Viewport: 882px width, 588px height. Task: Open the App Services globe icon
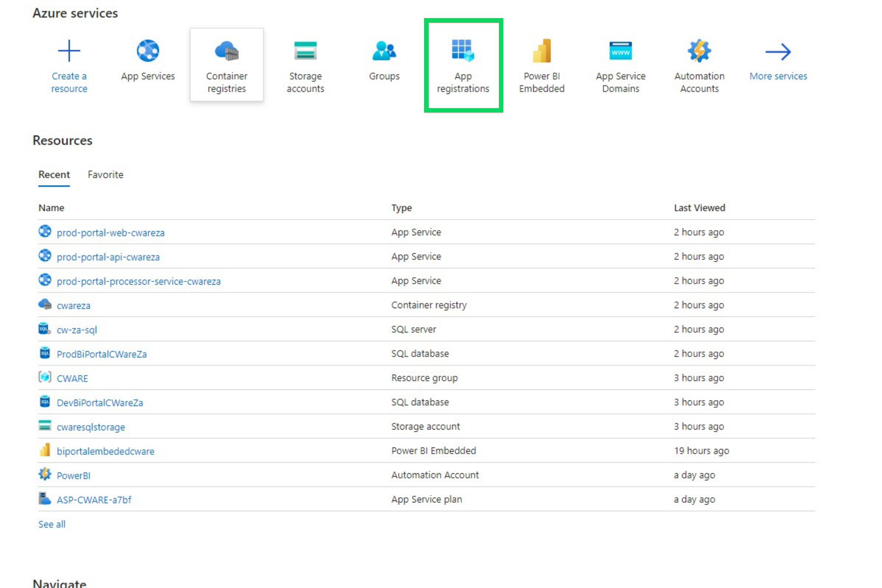click(x=148, y=50)
